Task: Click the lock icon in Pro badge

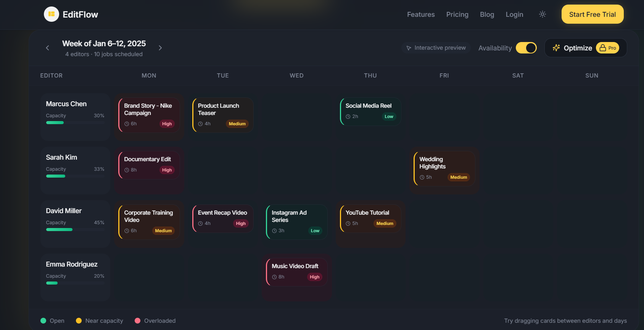Action: tap(603, 48)
